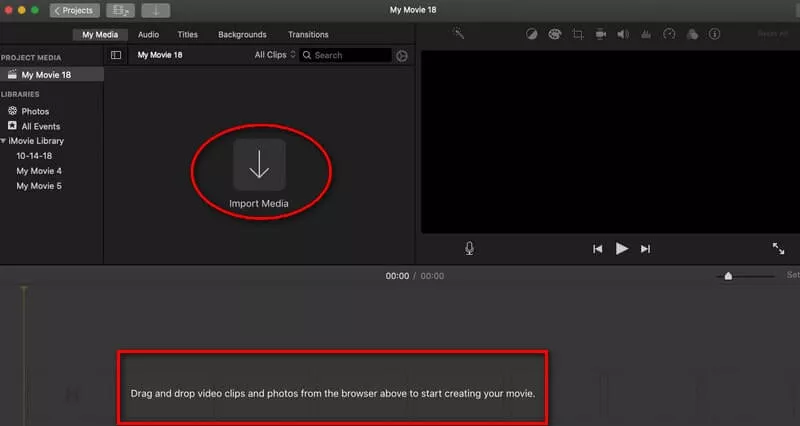Open the speed speedometer tool
This screenshot has height=426, width=800.
[x=669, y=34]
